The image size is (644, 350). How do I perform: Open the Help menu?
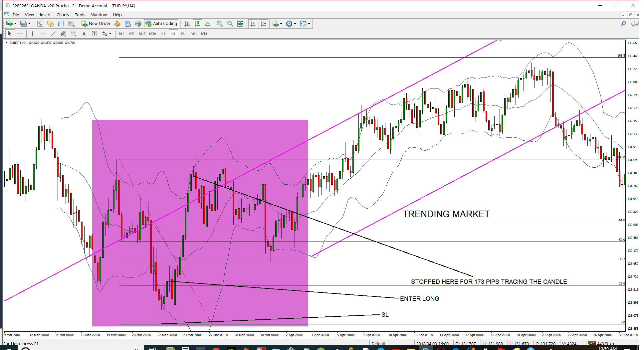[x=117, y=15]
